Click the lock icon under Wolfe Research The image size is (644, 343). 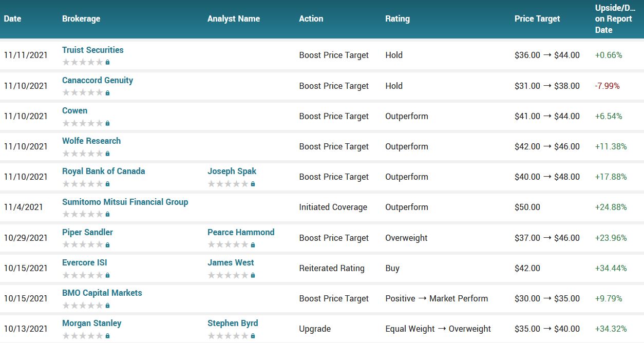click(x=107, y=154)
